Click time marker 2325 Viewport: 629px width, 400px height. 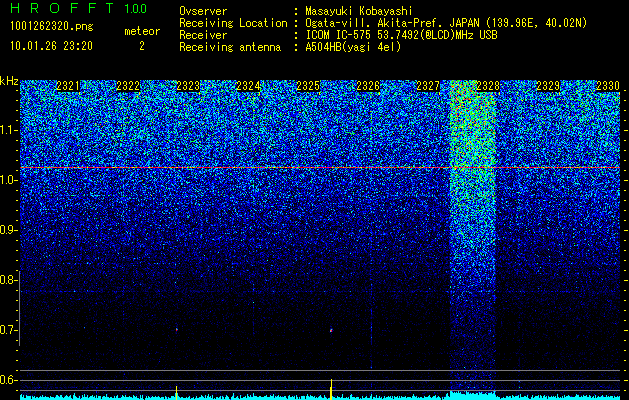(308, 86)
